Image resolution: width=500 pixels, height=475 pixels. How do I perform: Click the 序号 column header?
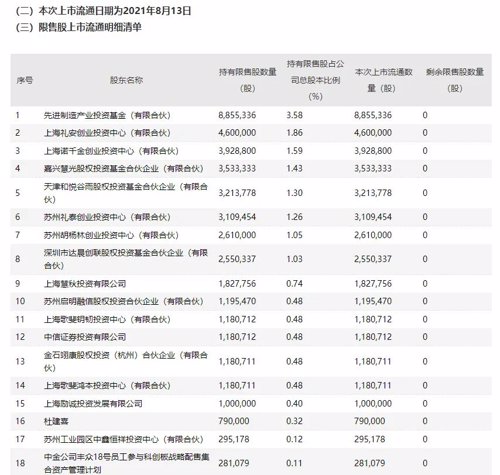pos(24,80)
